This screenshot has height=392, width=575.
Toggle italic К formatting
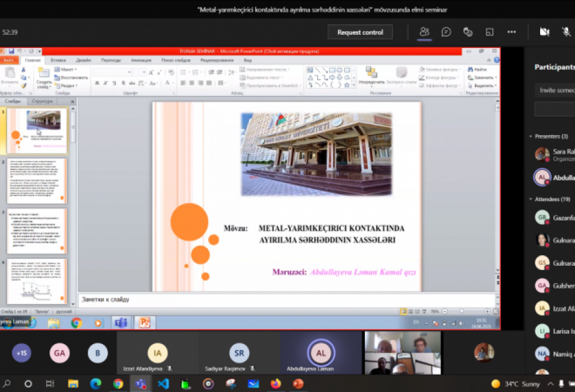(106, 83)
